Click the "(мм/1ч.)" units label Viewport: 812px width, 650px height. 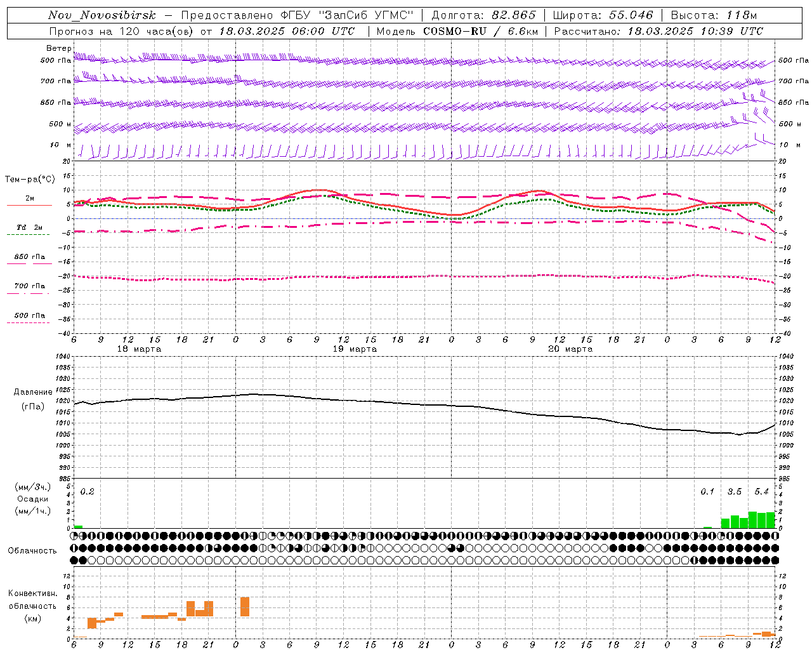pos(32,511)
